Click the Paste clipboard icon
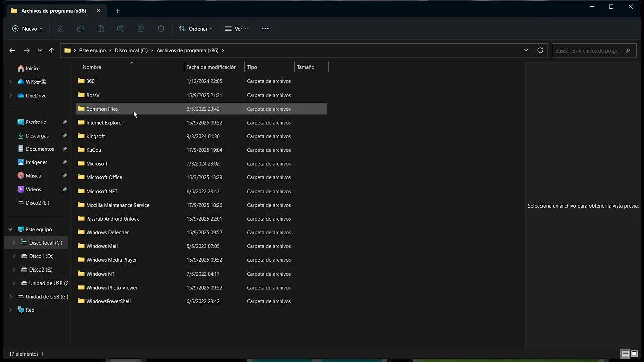Screen dimensions: 644x362 tap(101, 29)
